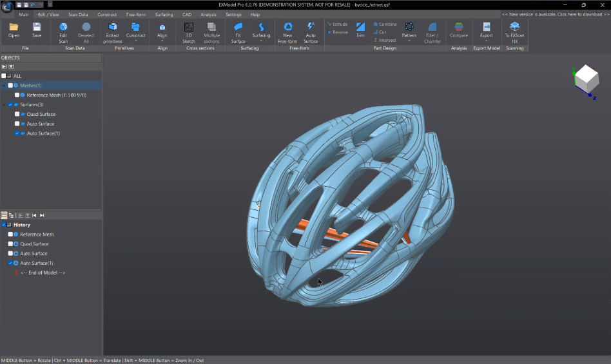The height and width of the screenshot is (364, 611).
Task: Click the new version download link
Action: click(555, 14)
